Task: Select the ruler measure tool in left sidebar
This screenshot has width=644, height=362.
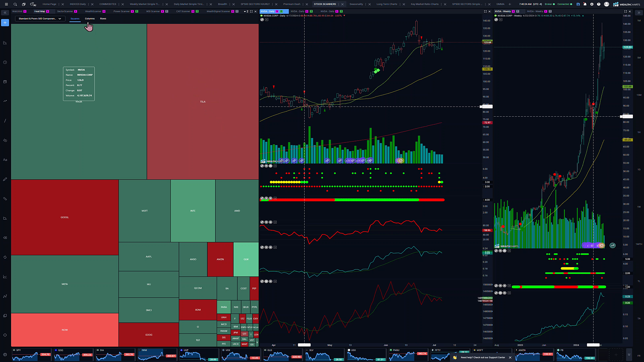Action: [x=5, y=199]
